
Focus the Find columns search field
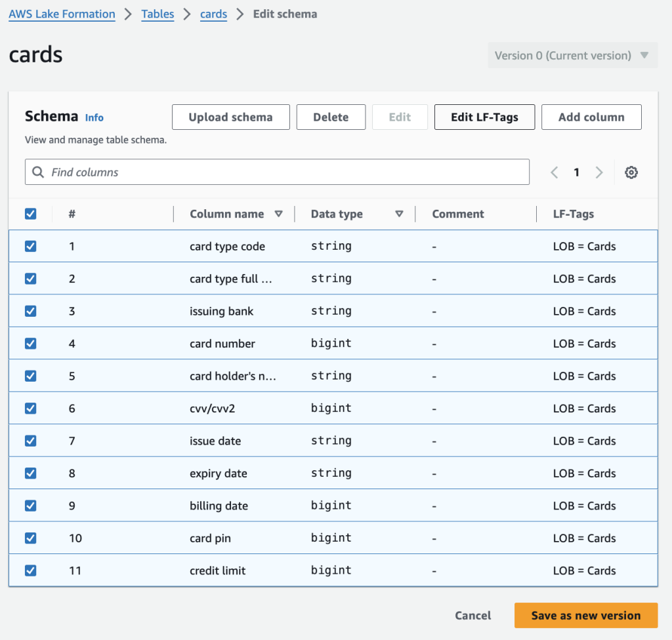(x=278, y=172)
